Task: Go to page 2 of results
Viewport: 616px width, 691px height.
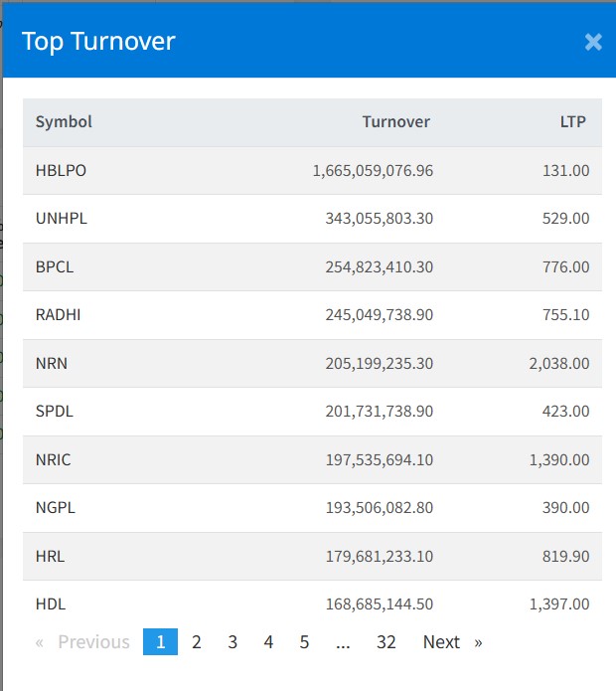Action: [197, 642]
